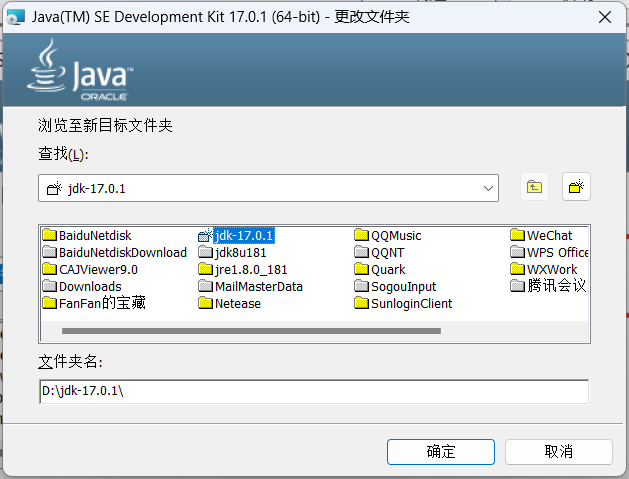
Task: Select the jre1.8.0_181 folder icon
Action: 205,269
